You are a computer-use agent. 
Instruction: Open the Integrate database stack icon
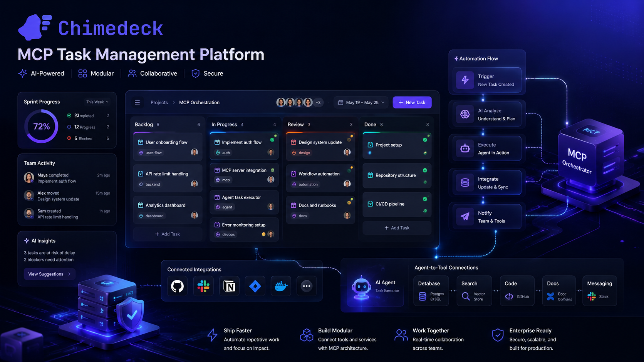(x=465, y=183)
